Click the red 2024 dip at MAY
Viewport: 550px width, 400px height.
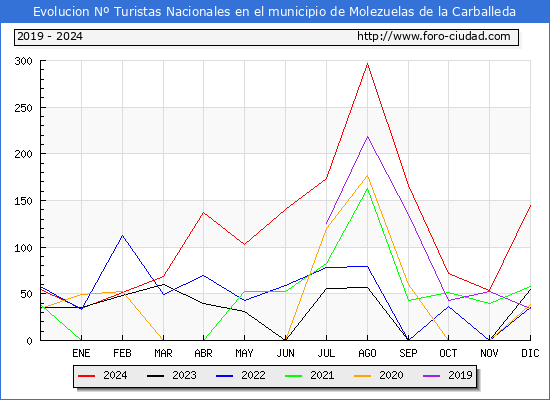point(244,244)
